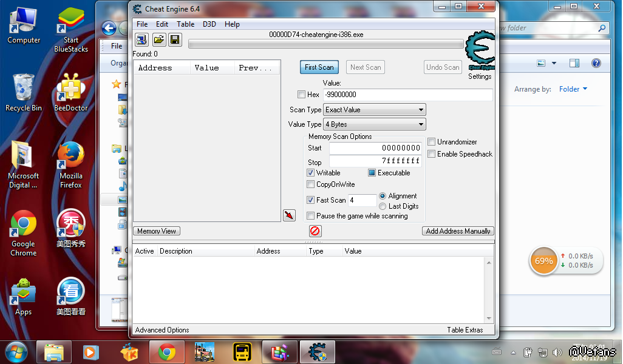Open the D3D menu
This screenshot has width=623, height=364.
pyautogui.click(x=209, y=24)
